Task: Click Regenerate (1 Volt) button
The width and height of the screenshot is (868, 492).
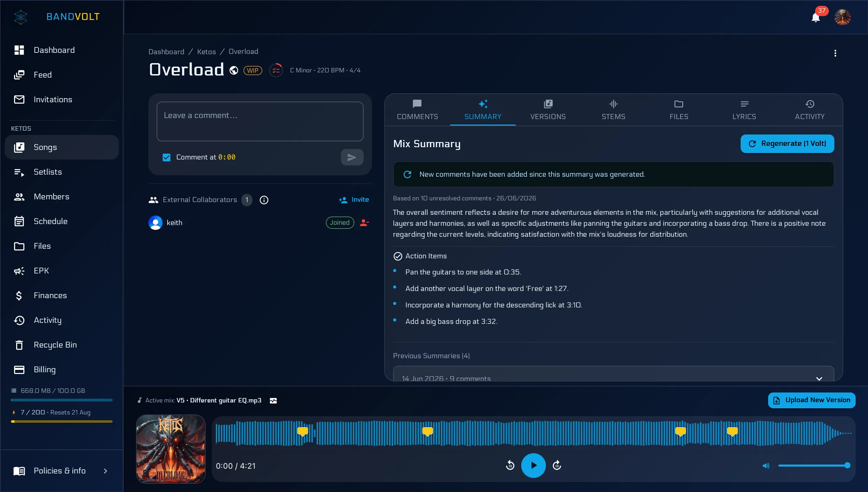Action: (787, 144)
